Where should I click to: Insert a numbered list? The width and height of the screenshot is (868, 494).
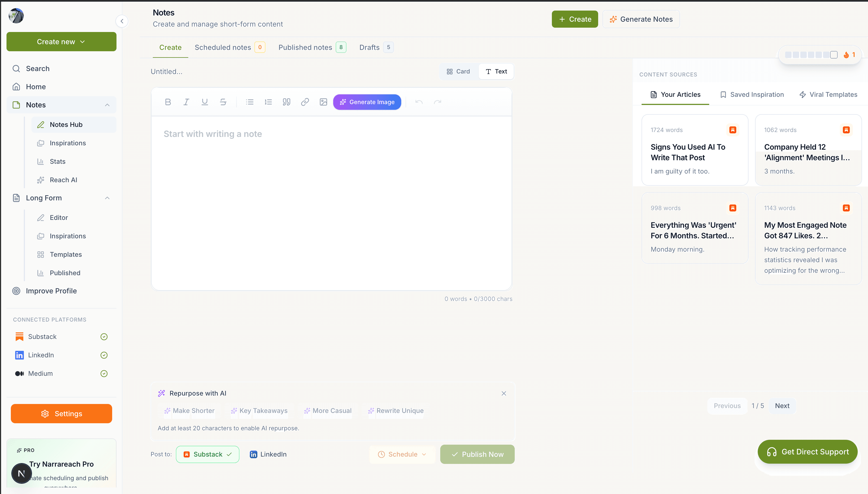click(x=268, y=102)
